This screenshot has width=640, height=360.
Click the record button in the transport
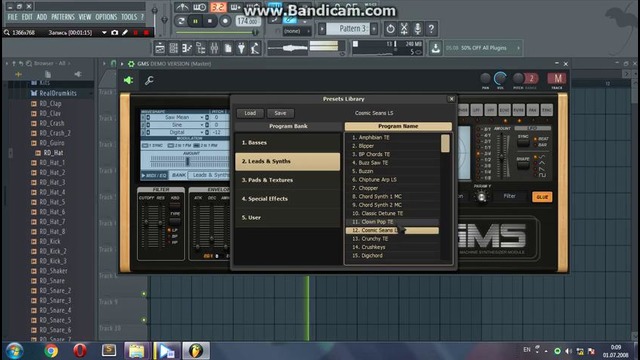click(x=225, y=21)
